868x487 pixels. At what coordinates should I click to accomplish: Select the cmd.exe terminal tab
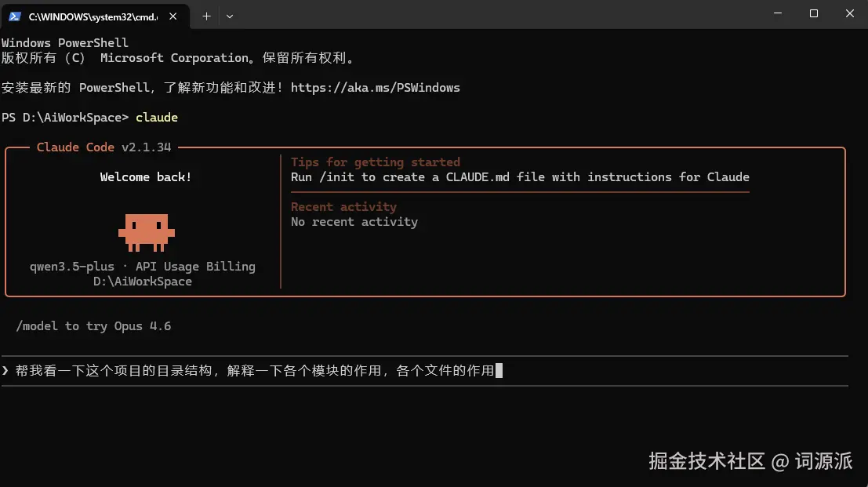[95, 16]
